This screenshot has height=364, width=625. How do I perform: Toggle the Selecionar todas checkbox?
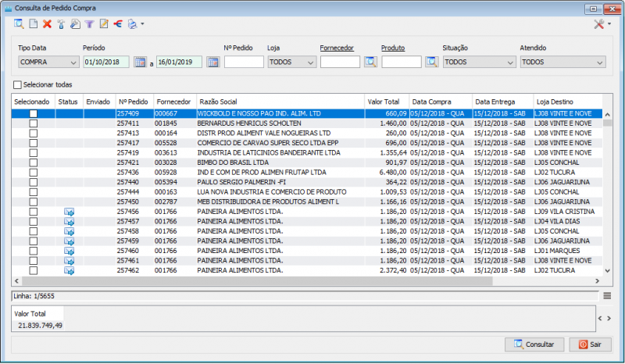[17, 84]
